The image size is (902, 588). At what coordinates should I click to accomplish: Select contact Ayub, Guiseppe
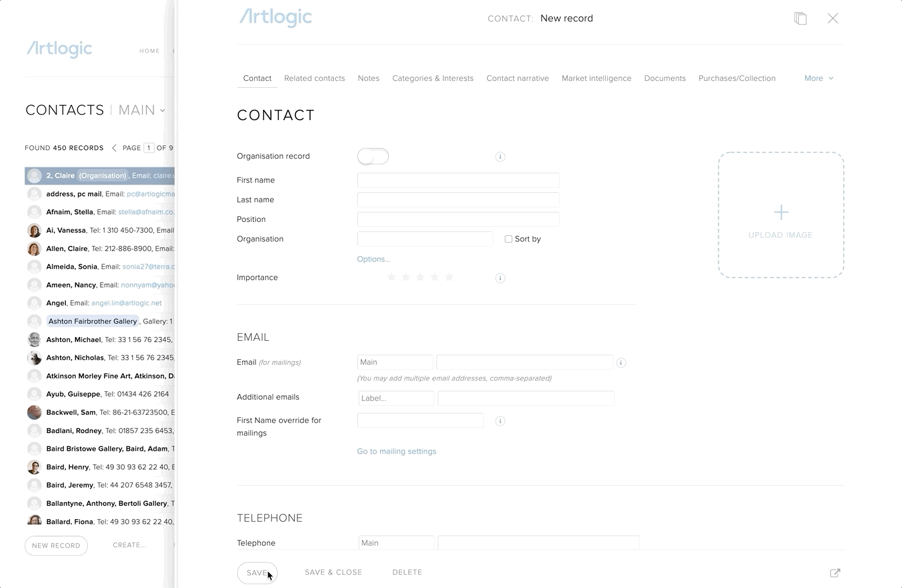click(99, 394)
